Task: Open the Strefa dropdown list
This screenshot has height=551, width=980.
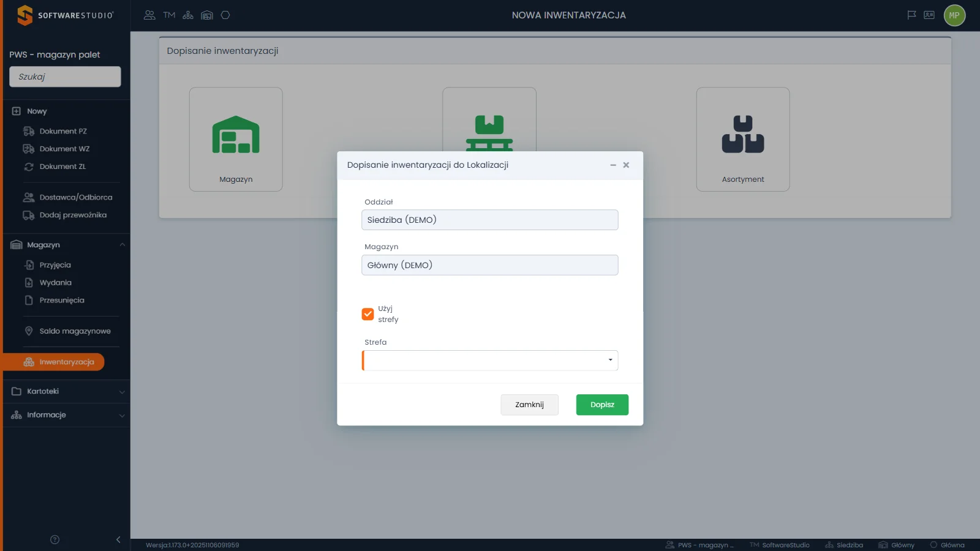Action: (490, 360)
